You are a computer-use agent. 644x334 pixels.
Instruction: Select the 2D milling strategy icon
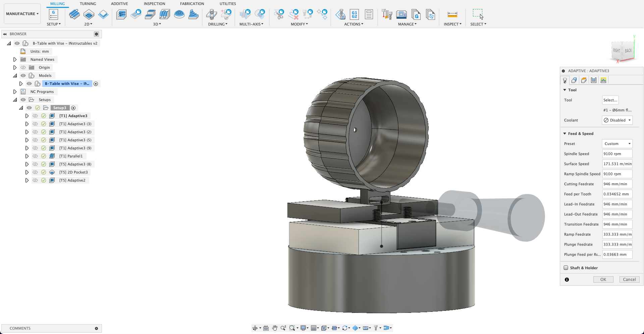click(x=88, y=15)
